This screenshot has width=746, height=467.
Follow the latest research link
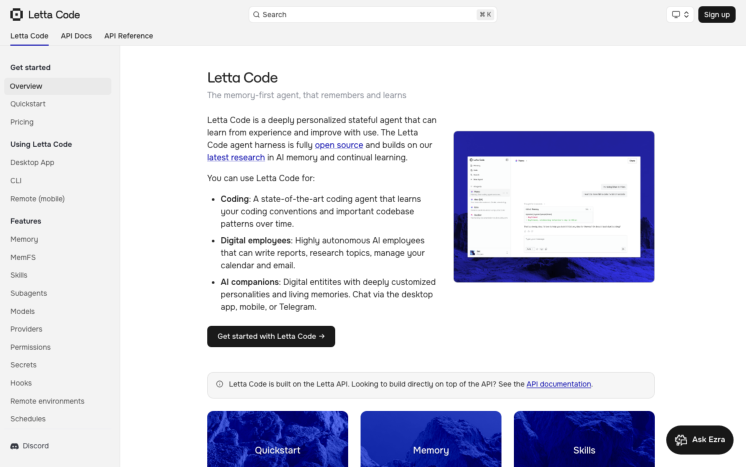point(236,157)
